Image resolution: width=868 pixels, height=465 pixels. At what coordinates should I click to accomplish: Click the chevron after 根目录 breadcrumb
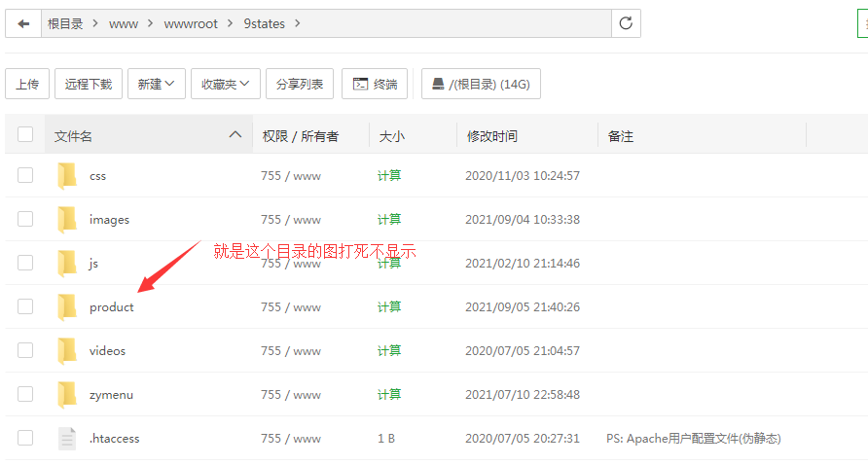[x=95, y=23]
